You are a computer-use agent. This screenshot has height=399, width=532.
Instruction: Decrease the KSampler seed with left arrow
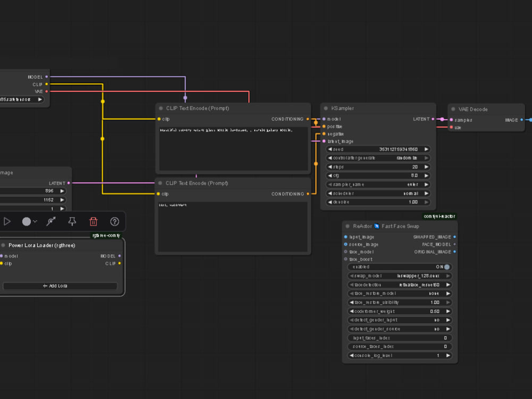(330, 149)
